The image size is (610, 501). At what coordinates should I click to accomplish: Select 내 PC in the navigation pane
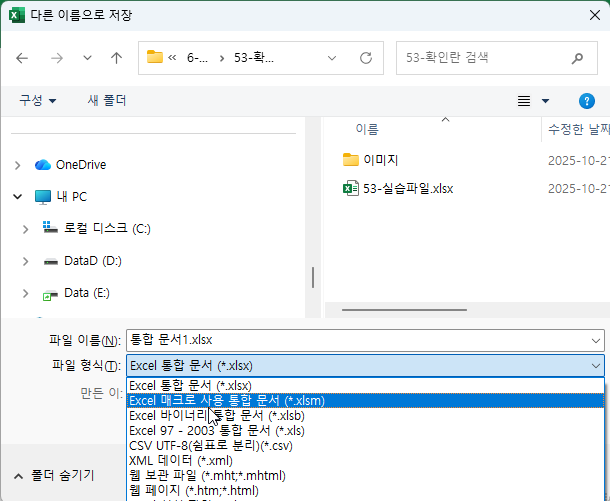tap(61, 197)
